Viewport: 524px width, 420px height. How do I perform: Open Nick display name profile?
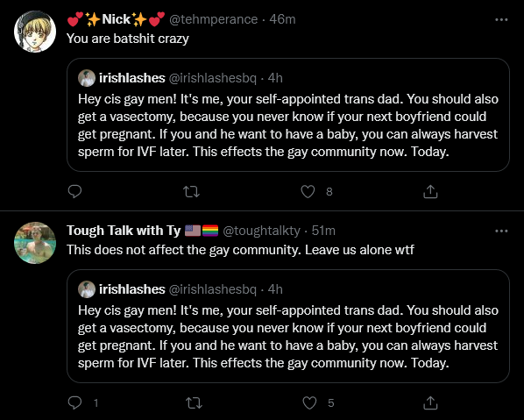coord(116,19)
